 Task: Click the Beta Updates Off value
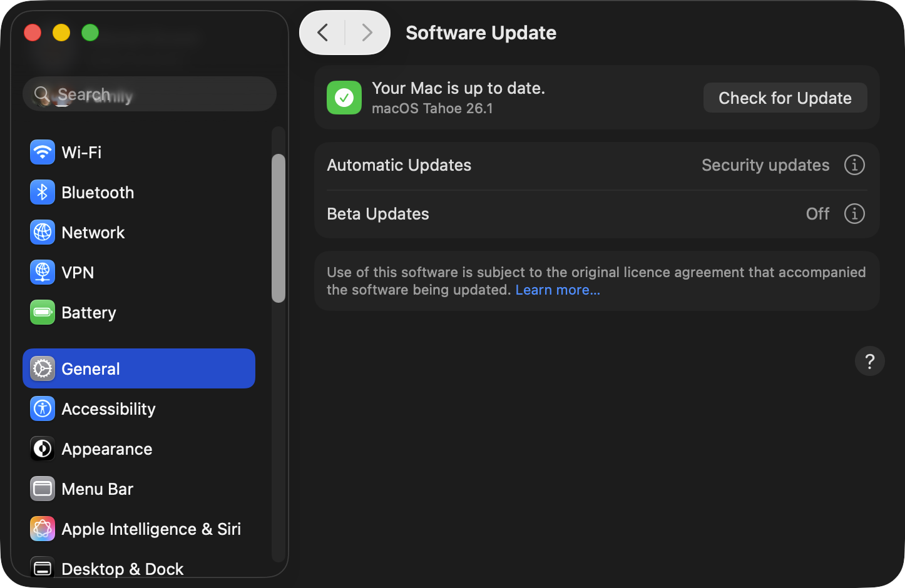pyautogui.click(x=817, y=214)
